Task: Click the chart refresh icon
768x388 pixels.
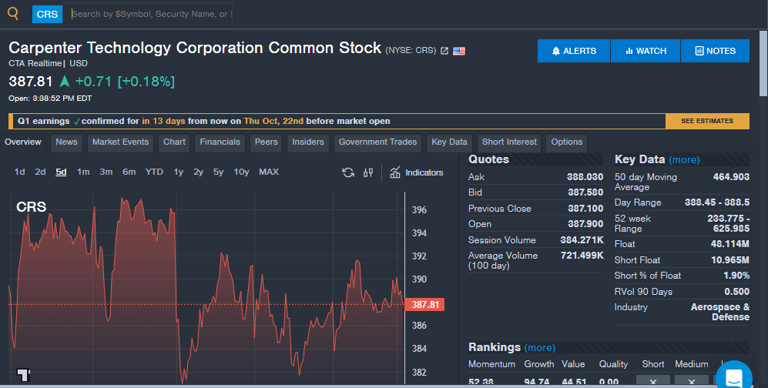Action: point(348,172)
